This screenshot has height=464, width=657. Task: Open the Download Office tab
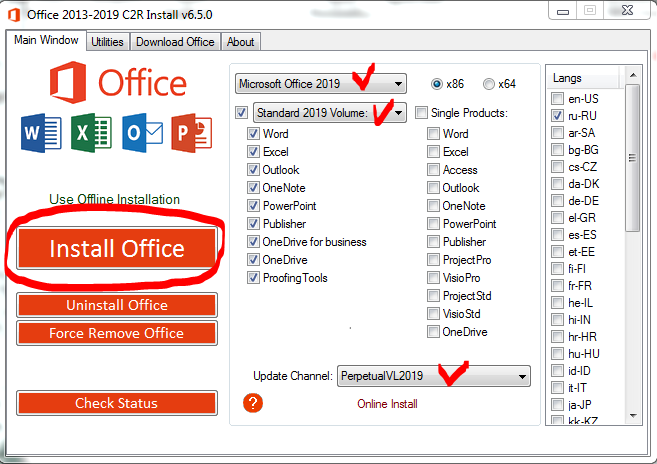pyautogui.click(x=175, y=42)
